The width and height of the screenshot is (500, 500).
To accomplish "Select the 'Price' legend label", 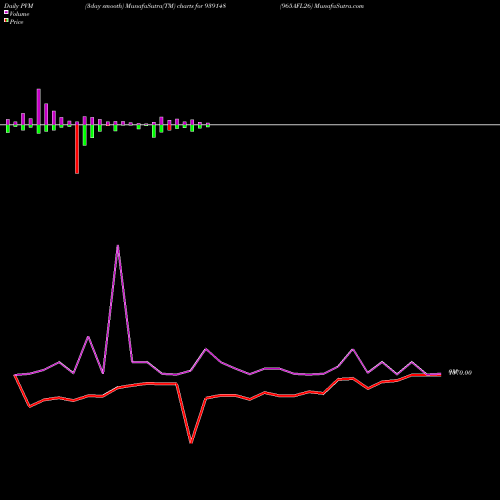I will 16,22.
